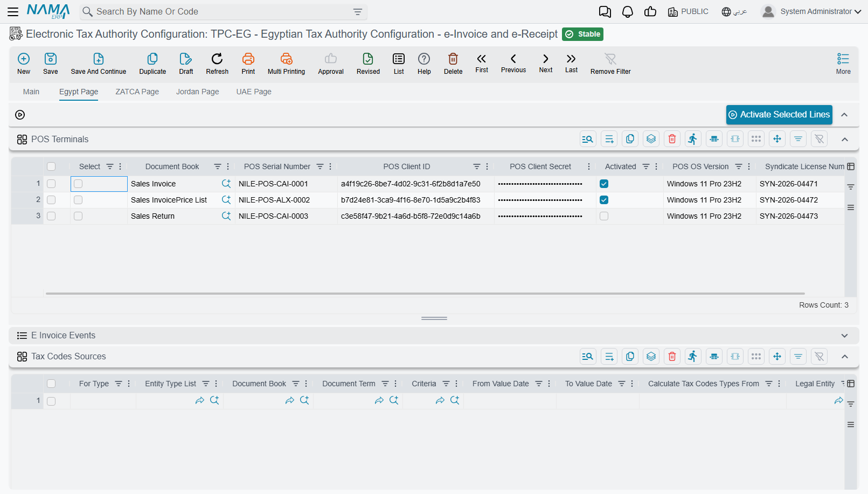Save the record with the Save icon
868x494 pixels.
click(51, 64)
